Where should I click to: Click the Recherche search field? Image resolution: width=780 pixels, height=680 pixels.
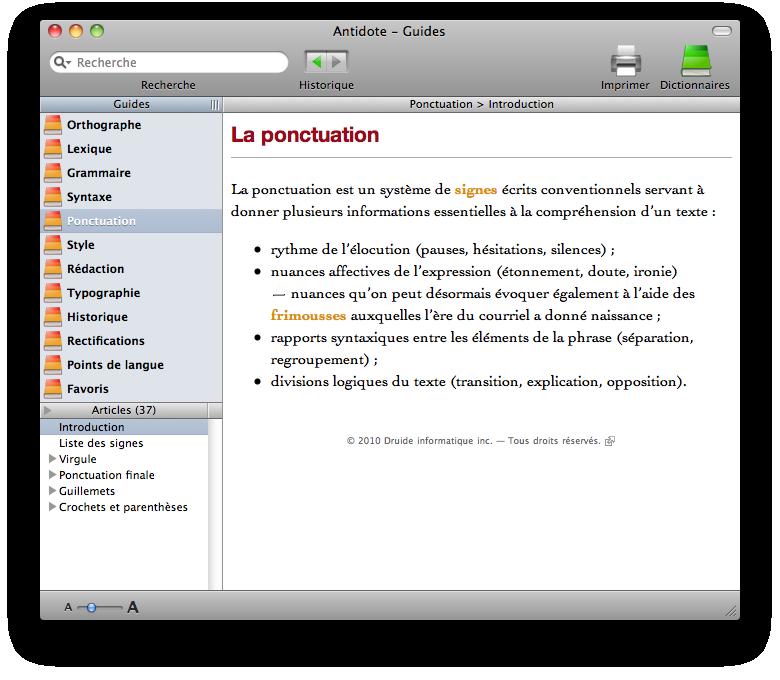(169, 62)
